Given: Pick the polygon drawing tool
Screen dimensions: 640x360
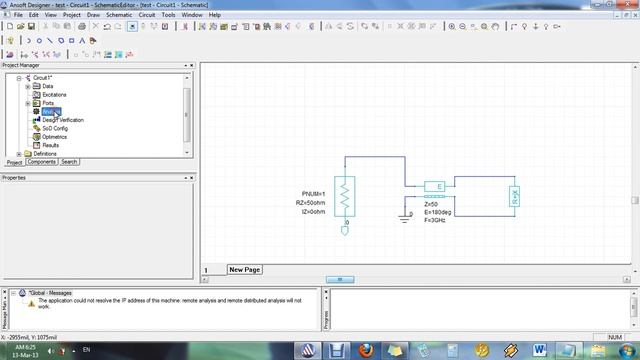Looking at the screenshot, I should (x=61, y=41).
